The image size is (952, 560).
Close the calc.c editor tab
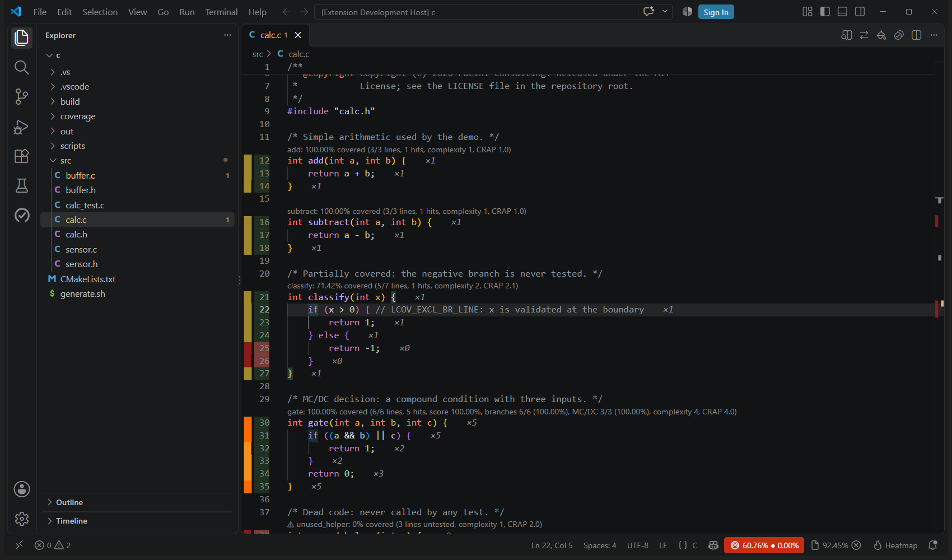[x=298, y=35]
